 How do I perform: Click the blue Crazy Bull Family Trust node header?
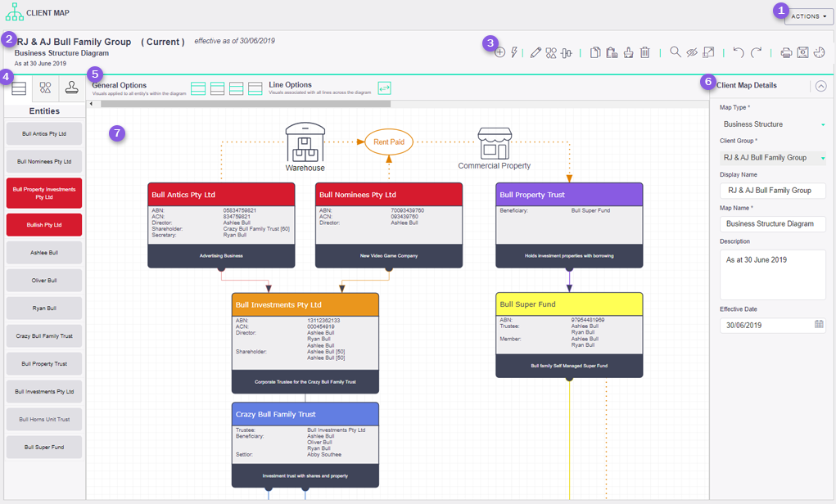305,414
